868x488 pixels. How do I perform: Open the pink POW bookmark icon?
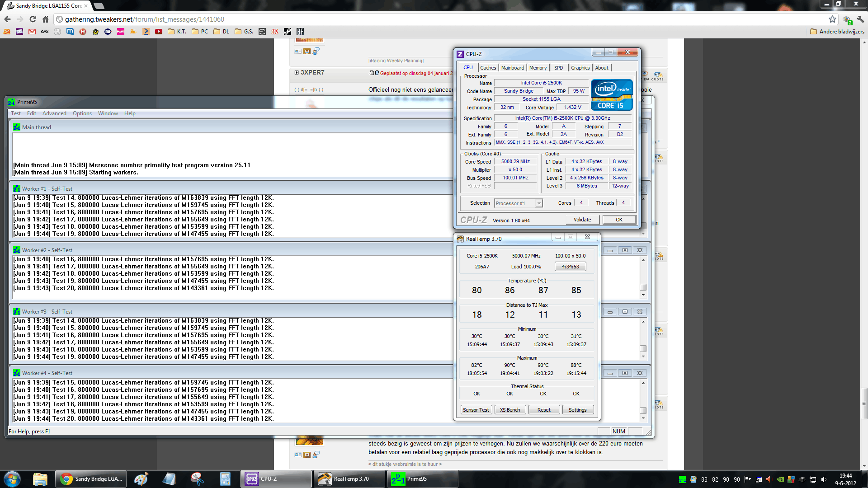(x=121, y=32)
